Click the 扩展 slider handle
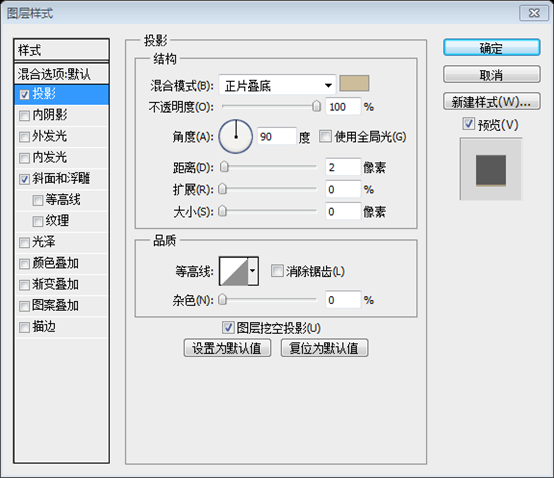The width and height of the screenshot is (554, 478). (x=223, y=189)
